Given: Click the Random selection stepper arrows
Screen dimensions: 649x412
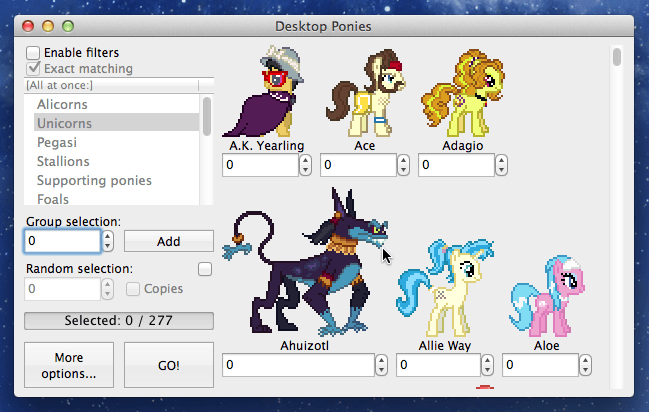Looking at the screenshot, I should (108, 289).
